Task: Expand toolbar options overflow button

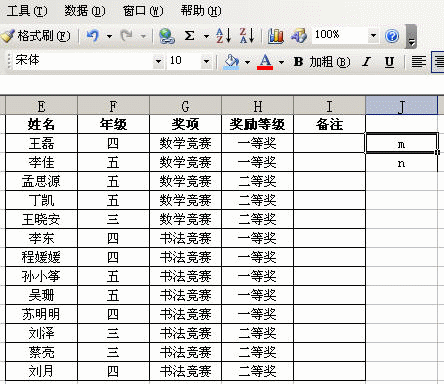Action: tap(411, 36)
